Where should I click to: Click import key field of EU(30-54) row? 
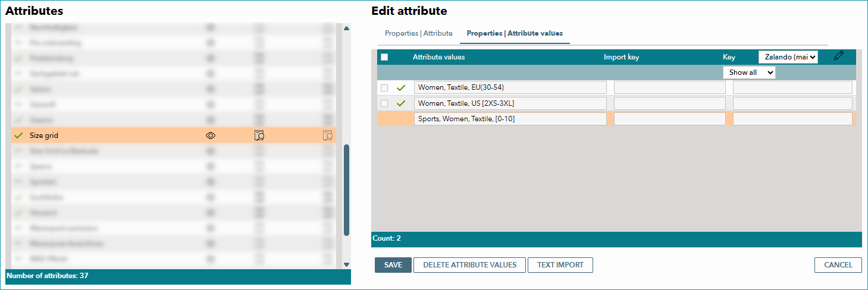click(670, 88)
